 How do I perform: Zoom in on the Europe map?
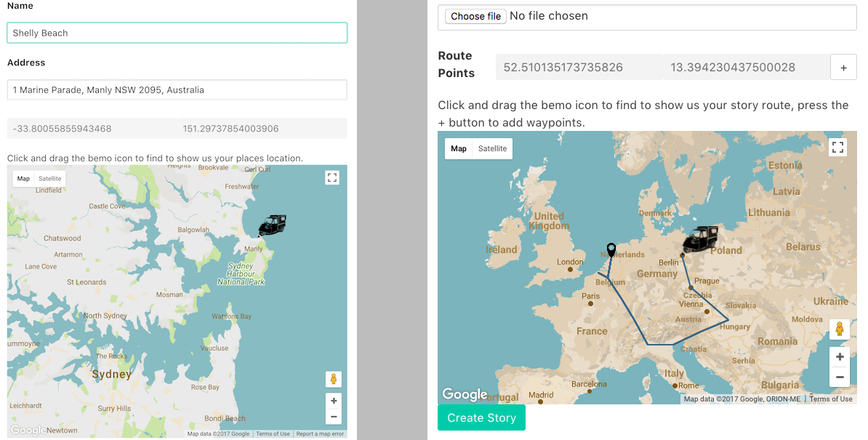point(840,357)
